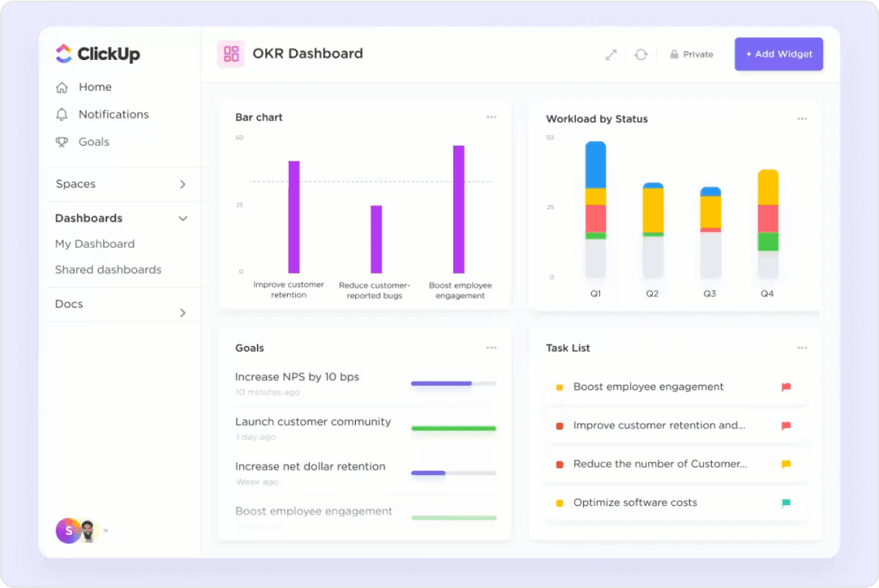Click the ClickUp logo
The height and width of the screenshot is (588, 879).
click(97, 54)
